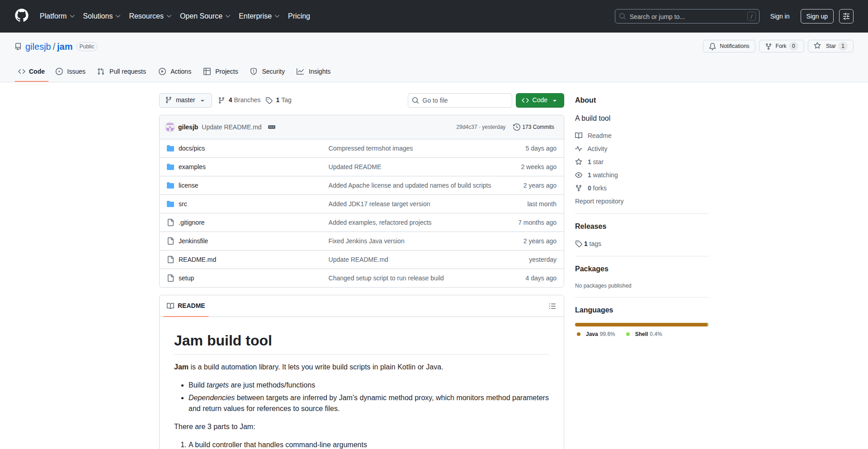Expand the Platform menu
The height and width of the screenshot is (449, 868).
click(x=57, y=16)
